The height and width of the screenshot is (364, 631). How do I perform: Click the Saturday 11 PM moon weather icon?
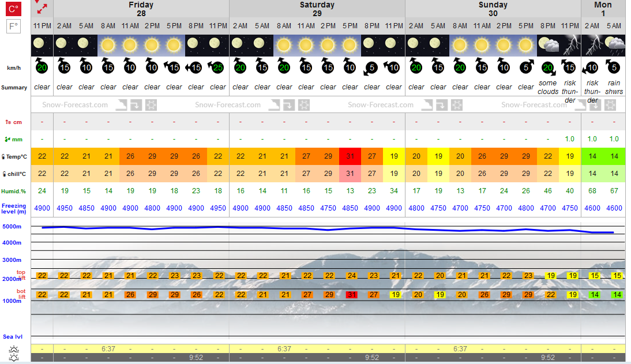[x=394, y=46]
